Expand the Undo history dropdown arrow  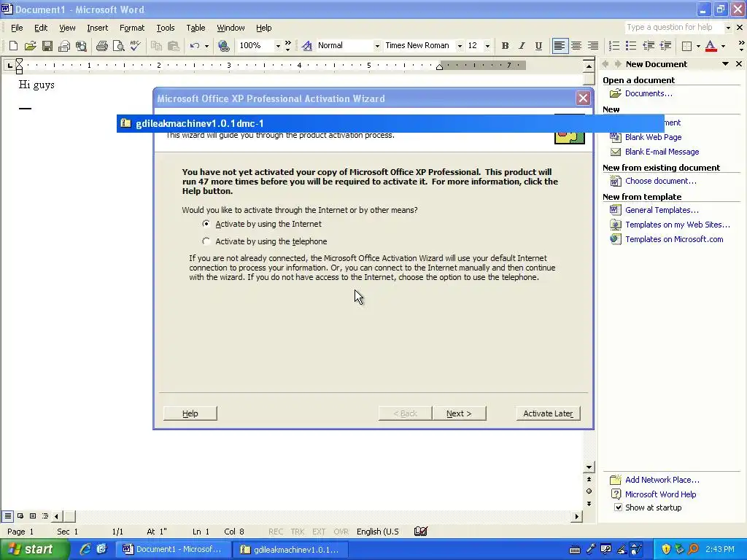[x=206, y=46]
